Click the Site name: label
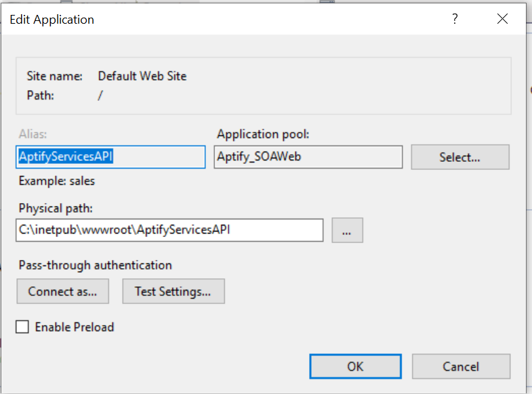Image resolution: width=532 pixels, height=394 pixels. [54, 76]
